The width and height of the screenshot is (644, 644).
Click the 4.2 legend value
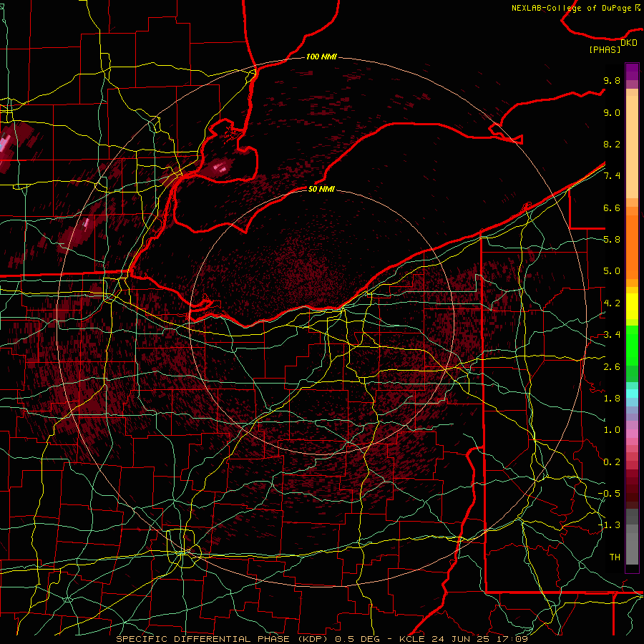[x=612, y=303]
